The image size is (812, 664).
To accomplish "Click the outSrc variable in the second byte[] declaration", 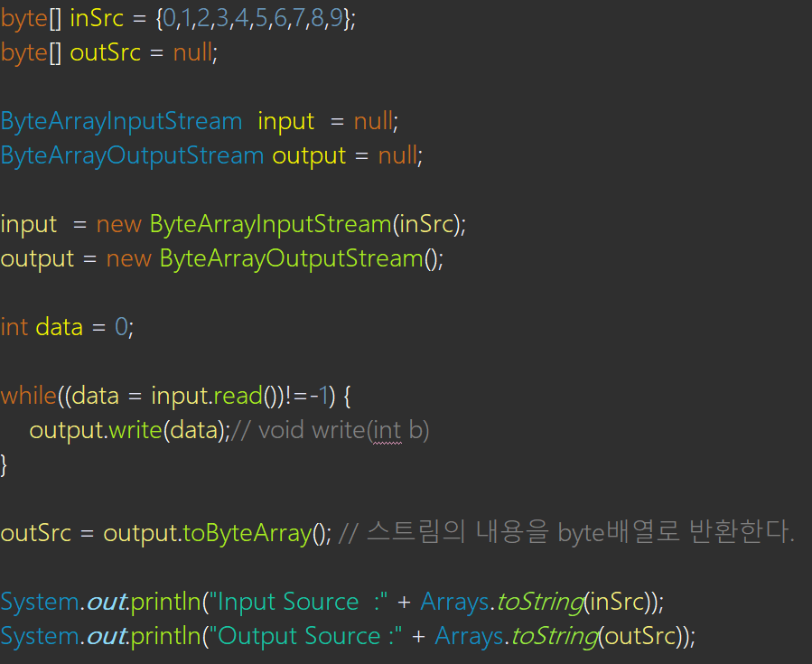I will [x=105, y=52].
